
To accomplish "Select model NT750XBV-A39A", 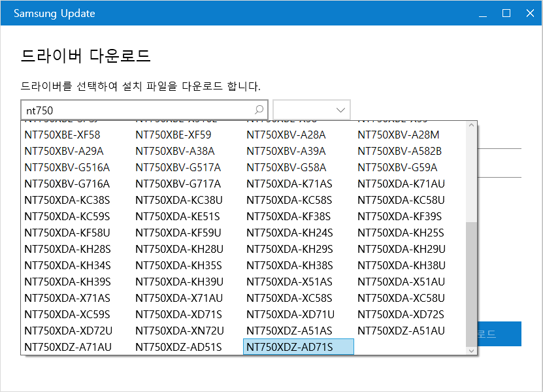I will (x=286, y=151).
